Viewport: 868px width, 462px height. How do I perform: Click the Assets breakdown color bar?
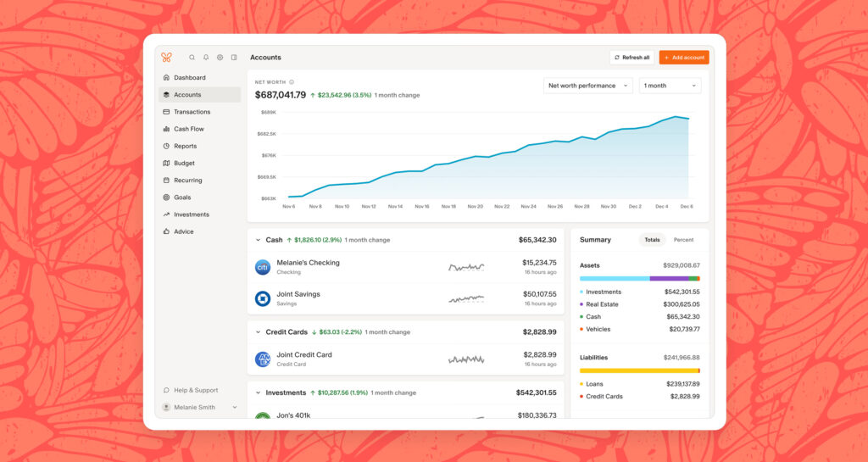tap(639, 278)
